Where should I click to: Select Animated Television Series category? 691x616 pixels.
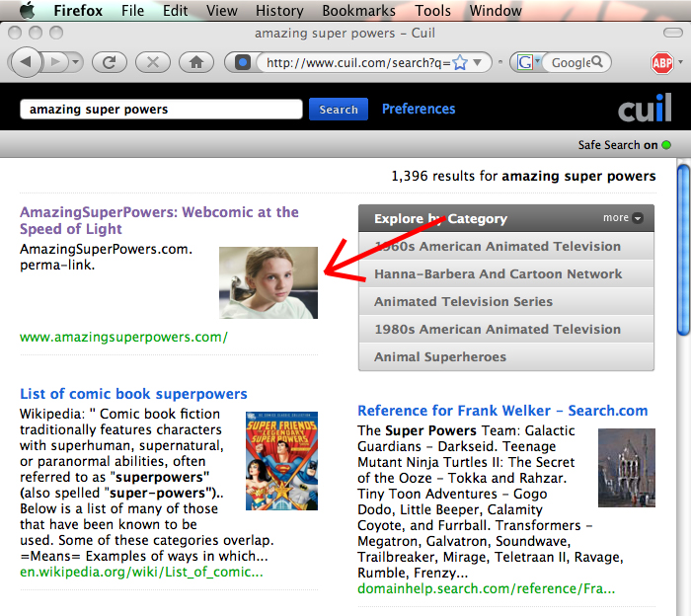[505, 301]
